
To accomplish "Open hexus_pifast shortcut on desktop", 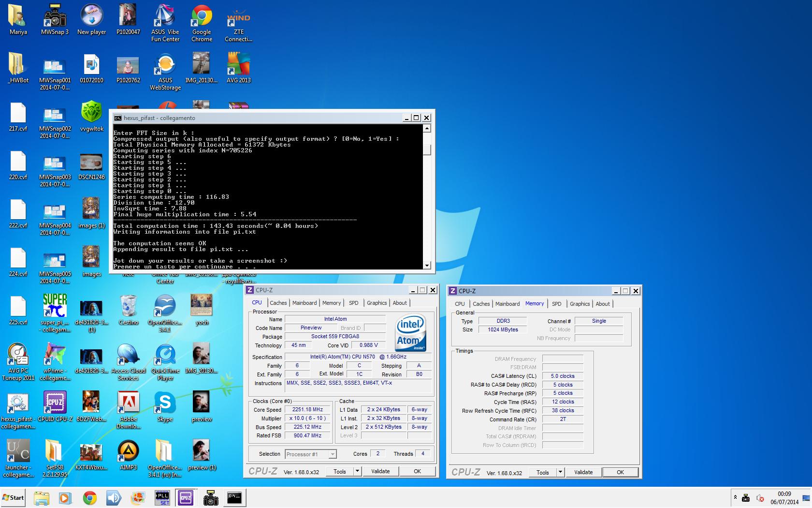I will [18, 410].
